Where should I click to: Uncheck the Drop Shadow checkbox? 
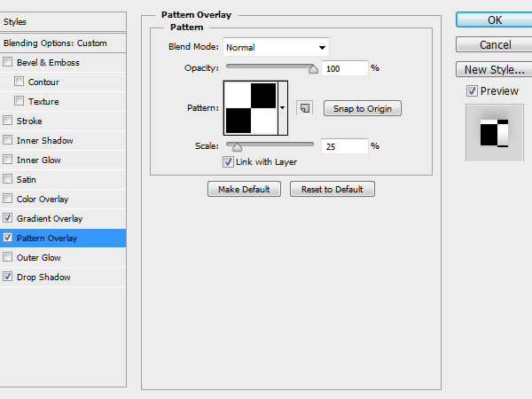pos(7,277)
